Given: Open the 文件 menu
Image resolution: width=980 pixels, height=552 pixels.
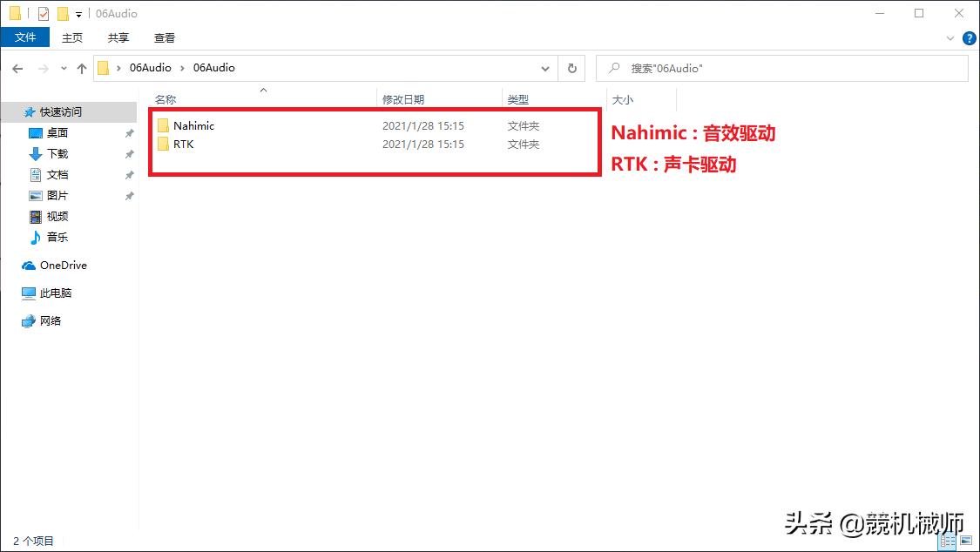Looking at the screenshot, I should point(25,37).
